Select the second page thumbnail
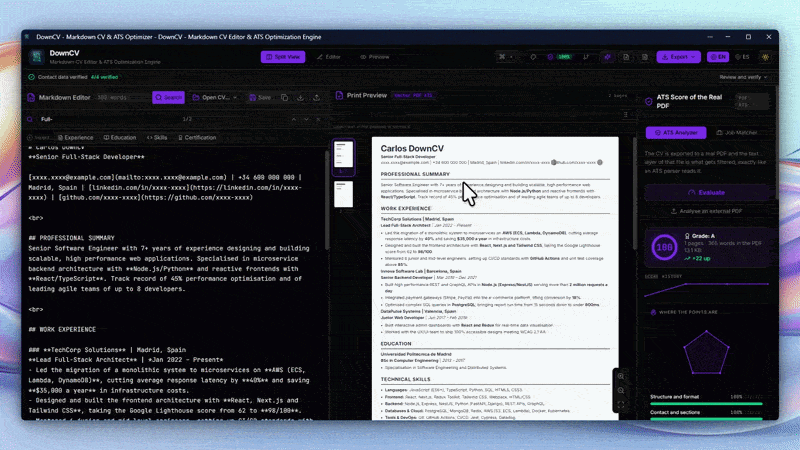This screenshot has height=450, width=800. tap(343, 194)
